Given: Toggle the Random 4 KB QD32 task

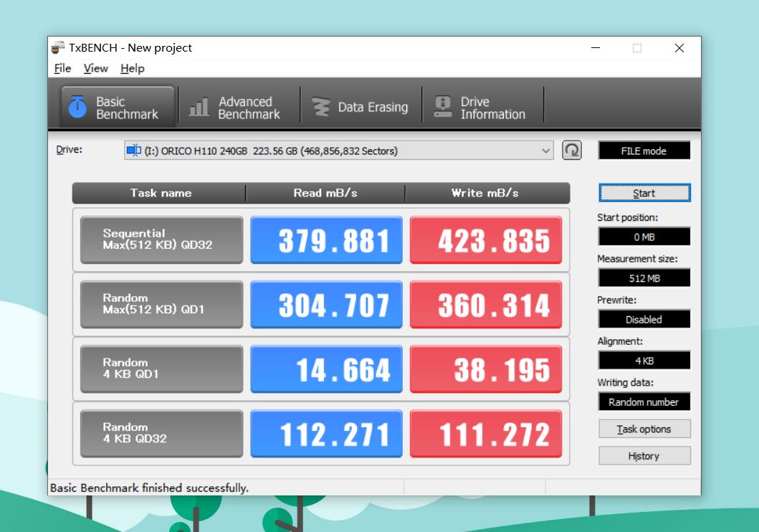Looking at the screenshot, I should (x=161, y=433).
